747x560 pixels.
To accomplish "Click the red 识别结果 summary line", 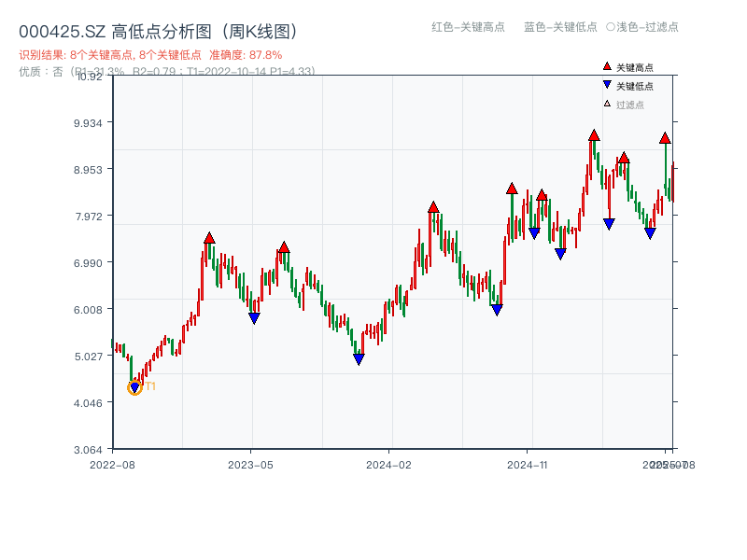I will [x=150, y=55].
